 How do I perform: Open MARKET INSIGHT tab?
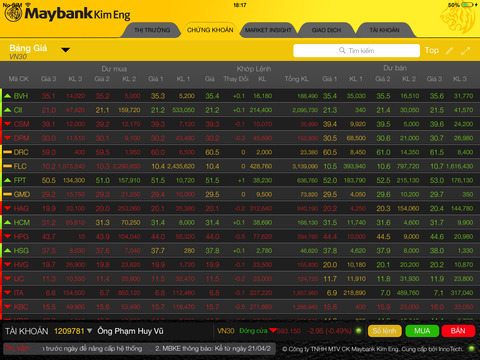coord(268,30)
